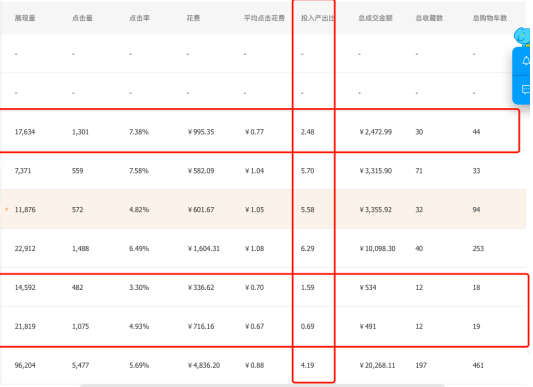Click the horizontal scrollbar at table bottom
The image size is (533, 387).
pyautogui.click(x=262, y=386)
